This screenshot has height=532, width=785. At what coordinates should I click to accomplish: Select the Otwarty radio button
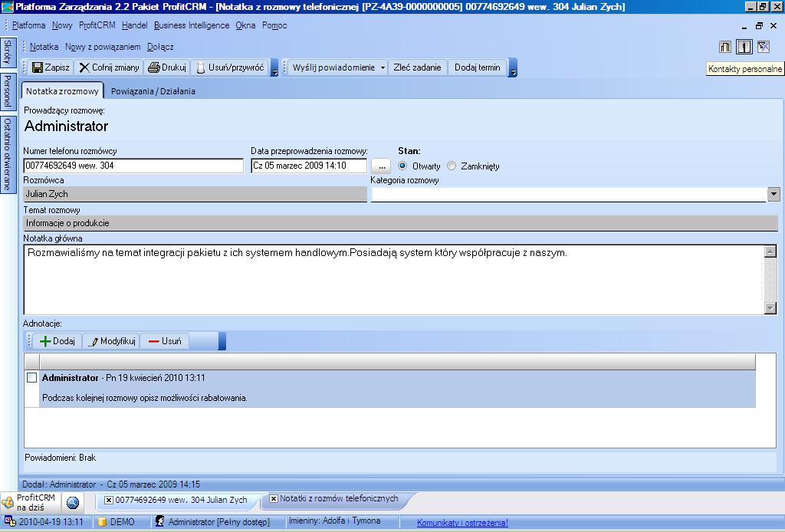[402, 166]
